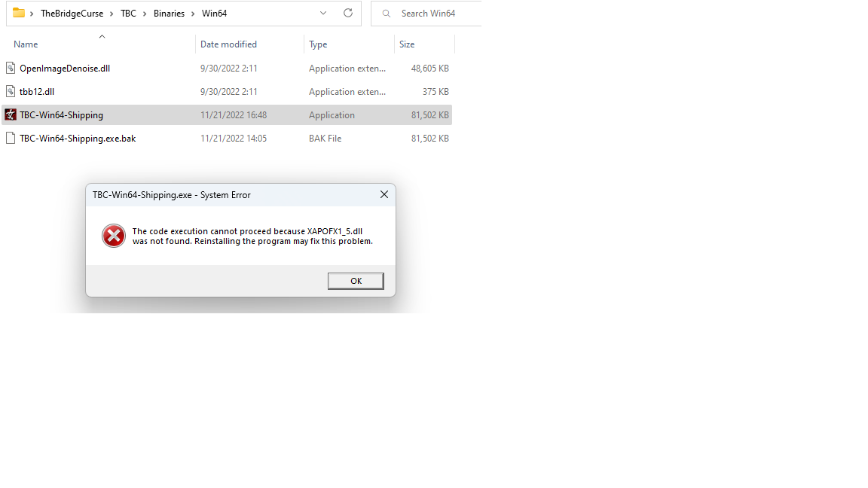
Task: Click the red error icon in dialog
Action: click(113, 236)
